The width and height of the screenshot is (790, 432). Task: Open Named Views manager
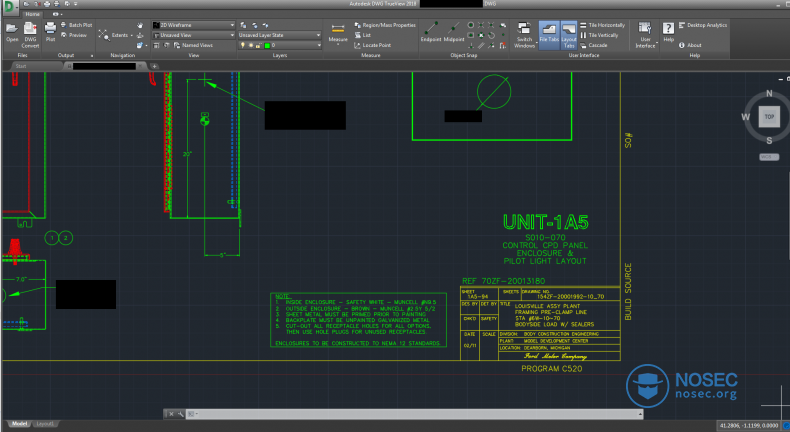tap(193, 45)
